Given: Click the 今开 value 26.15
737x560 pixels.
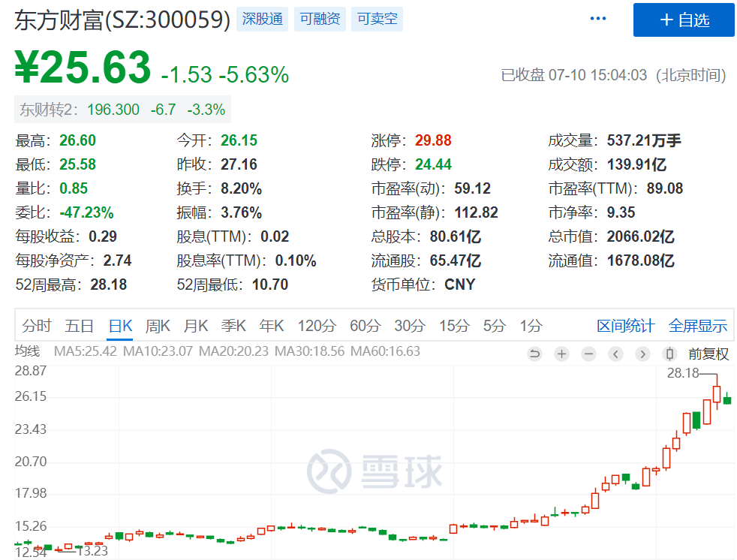Looking at the screenshot, I should click(239, 140).
